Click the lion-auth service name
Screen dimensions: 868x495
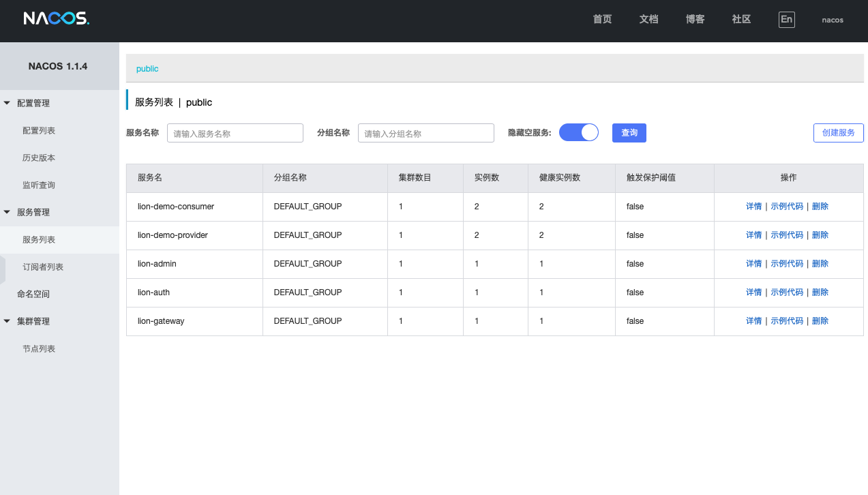(x=153, y=292)
